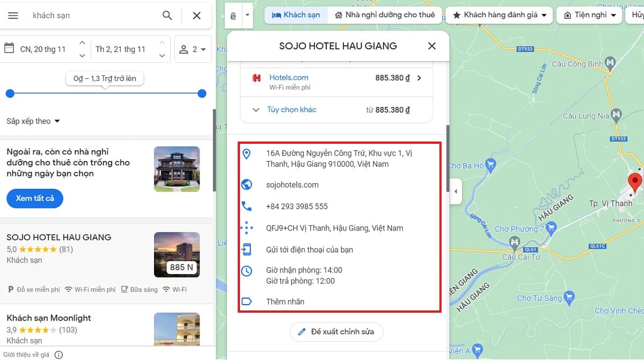The image size is (644, 362).
Task: Open SOJO HOTEL HAU GIANG thumbnail
Action: [x=177, y=255]
